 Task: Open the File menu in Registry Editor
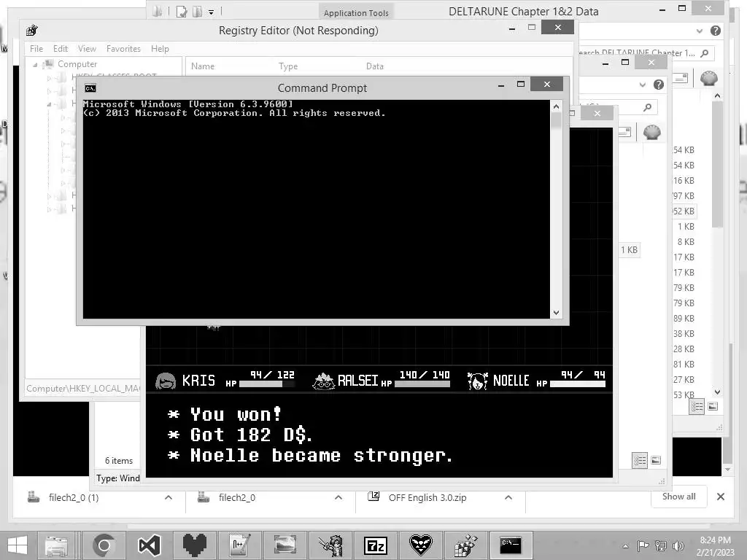pyautogui.click(x=36, y=49)
